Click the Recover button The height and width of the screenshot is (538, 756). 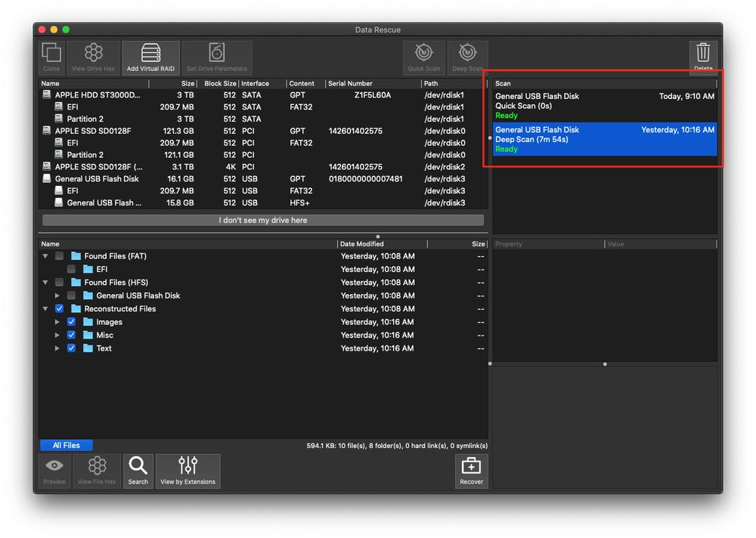pyautogui.click(x=471, y=471)
